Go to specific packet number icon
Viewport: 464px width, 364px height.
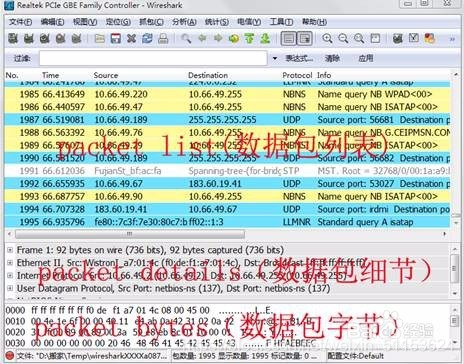[234, 39]
